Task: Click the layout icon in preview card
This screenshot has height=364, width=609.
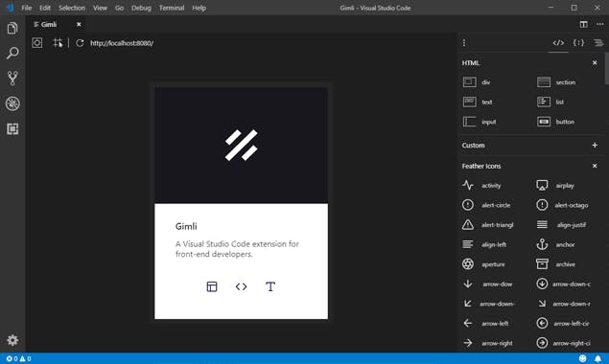Action: click(x=212, y=286)
